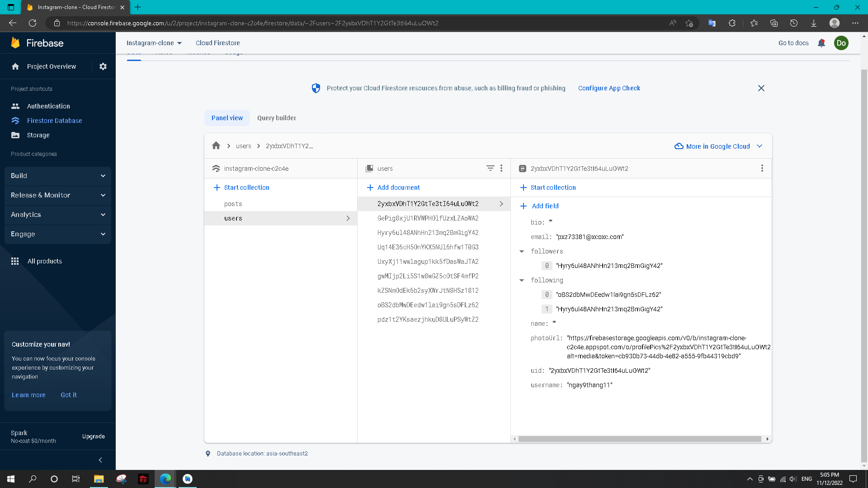This screenshot has width=868, height=488.
Task: Open the More in Google Cloud dropdown
Action: point(718,146)
